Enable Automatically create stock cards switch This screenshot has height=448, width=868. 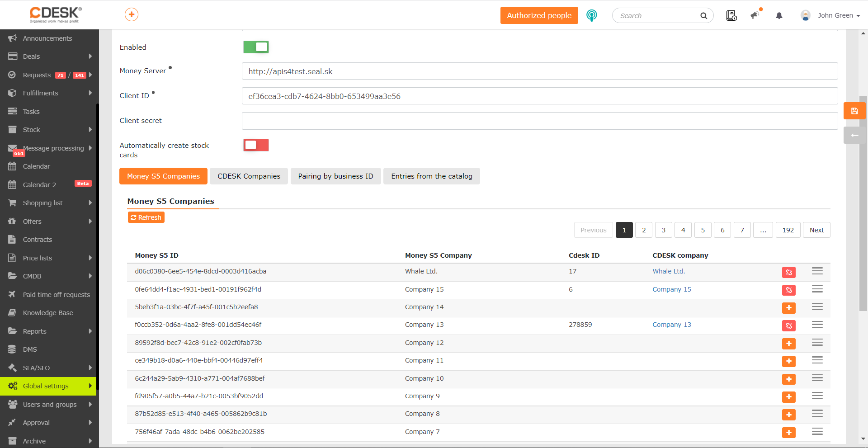(256, 145)
